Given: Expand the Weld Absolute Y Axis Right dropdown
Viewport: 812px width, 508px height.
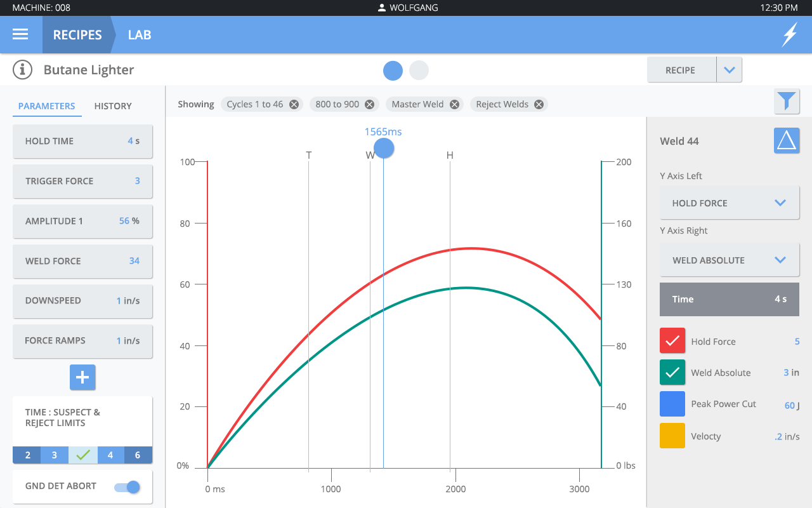Looking at the screenshot, I should pyautogui.click(x=729, y=260).
